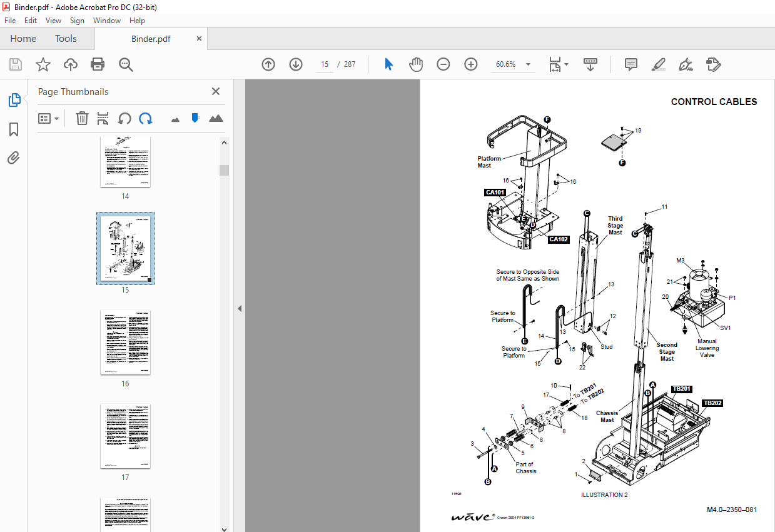Expand the page fit options arrow

click(x=566, y=64)
